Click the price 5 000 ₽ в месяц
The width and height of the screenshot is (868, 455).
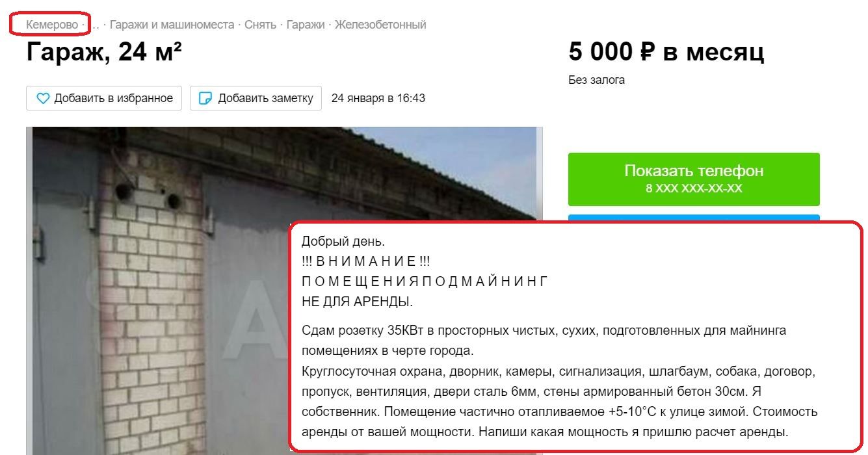(x=666, y=51)
